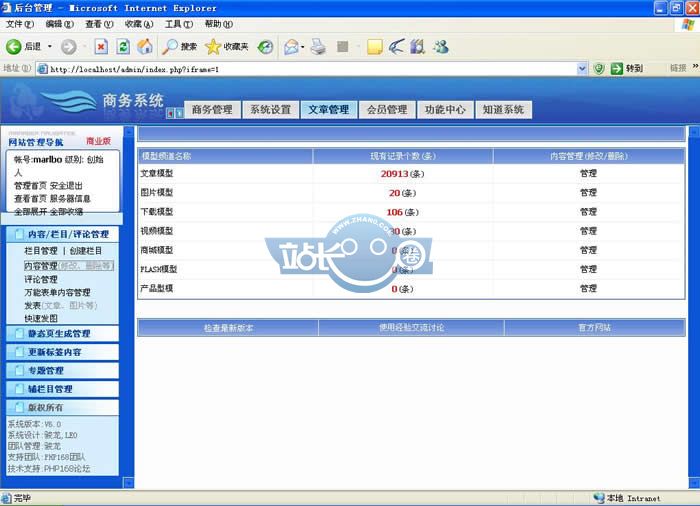Click the green shield icon near Go button

click(599, 68)
